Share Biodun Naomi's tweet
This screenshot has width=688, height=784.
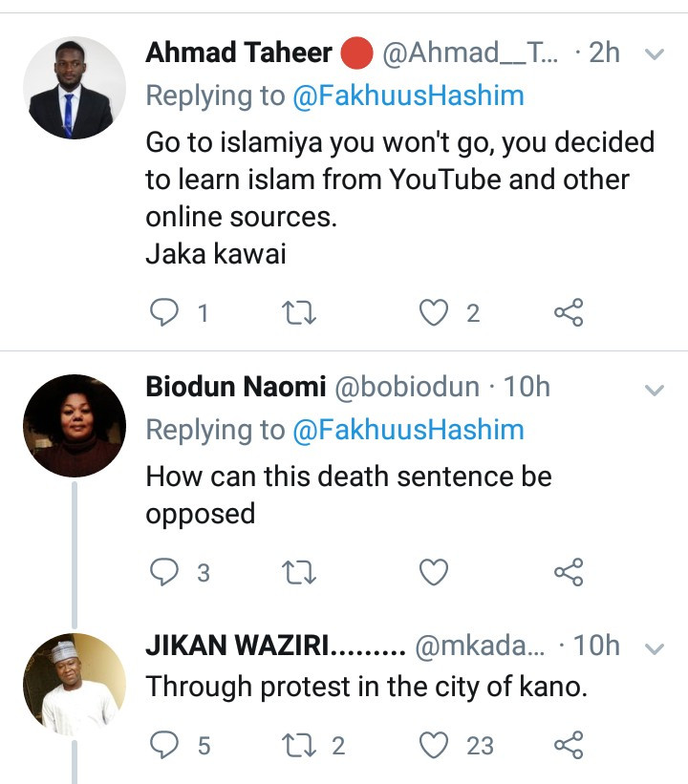569,572
